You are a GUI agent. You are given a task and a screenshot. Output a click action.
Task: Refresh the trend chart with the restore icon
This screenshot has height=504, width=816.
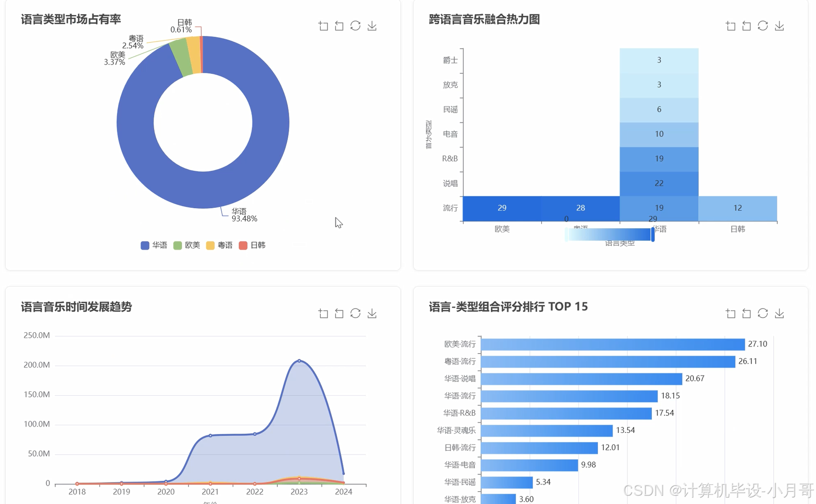point(339,314)
